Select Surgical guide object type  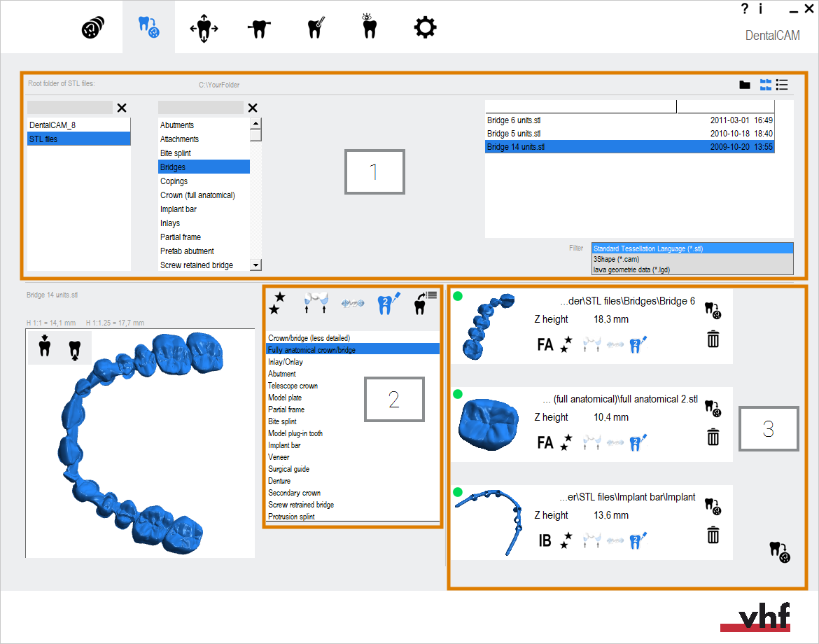pos(353,469)
